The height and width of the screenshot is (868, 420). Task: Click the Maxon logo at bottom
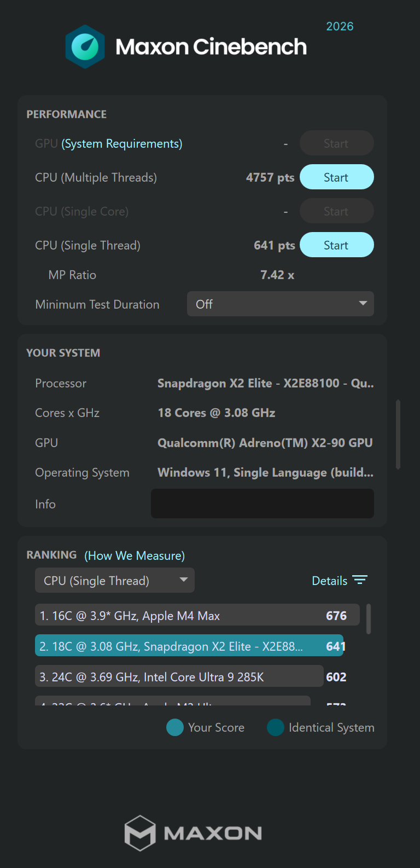click(x=193, y=833)
